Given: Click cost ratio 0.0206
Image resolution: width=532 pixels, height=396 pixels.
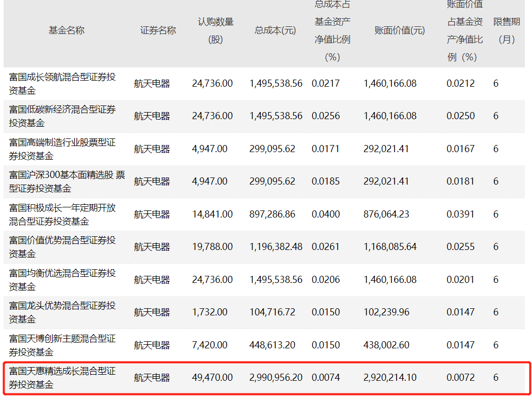Looking at the screenshot, I should click(326, 279).
